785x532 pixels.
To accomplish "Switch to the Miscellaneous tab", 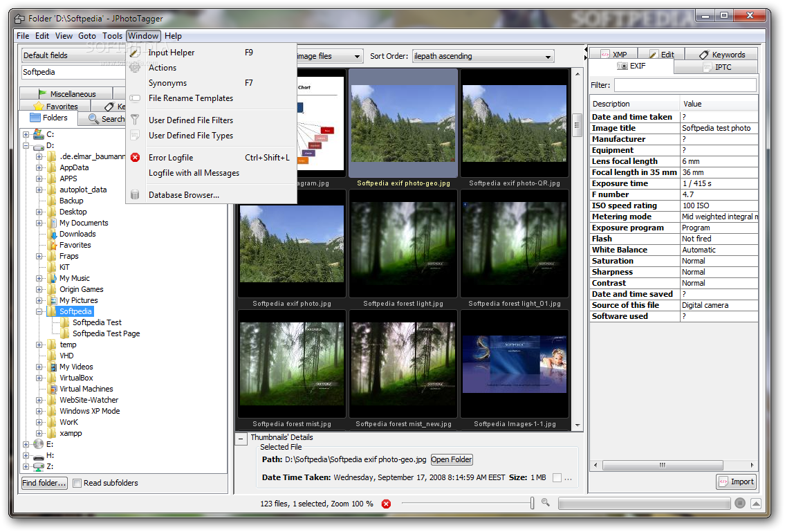I will pyautogui.click(x=66, y=93).
